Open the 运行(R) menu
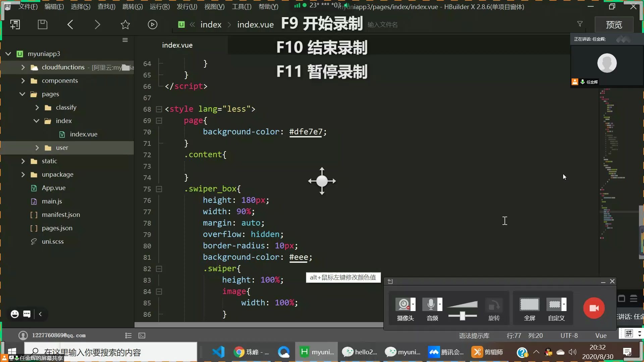 coord(159,6)
